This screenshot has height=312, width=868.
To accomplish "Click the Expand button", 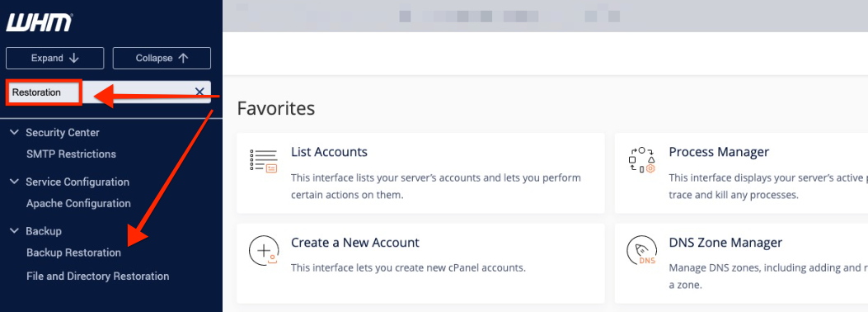I will pos(54,58).
